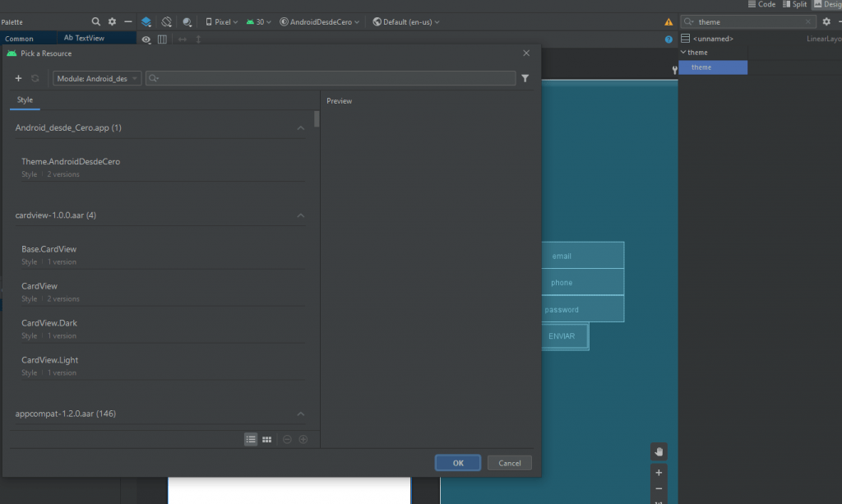Click the Cancel button
The width and height of the screenshot is (842, 504).
tap(510, 463)
